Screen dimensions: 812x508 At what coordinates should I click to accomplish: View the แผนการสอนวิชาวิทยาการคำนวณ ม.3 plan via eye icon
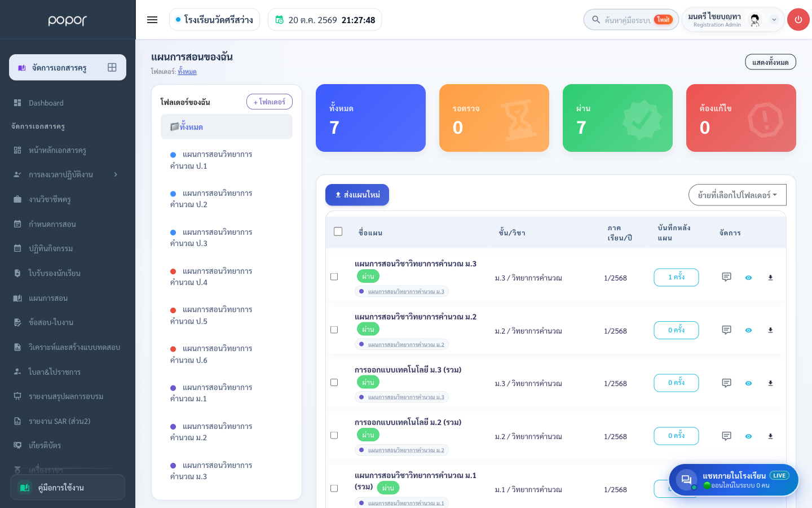coord(748,278)
